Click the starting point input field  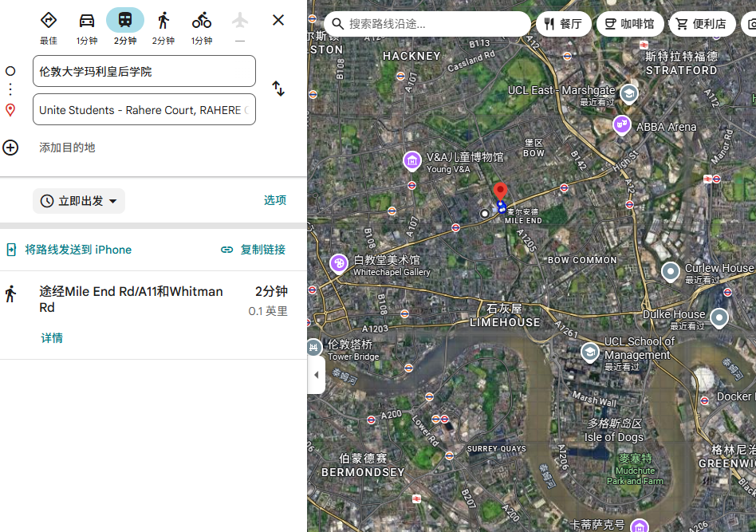click(144, 71)
